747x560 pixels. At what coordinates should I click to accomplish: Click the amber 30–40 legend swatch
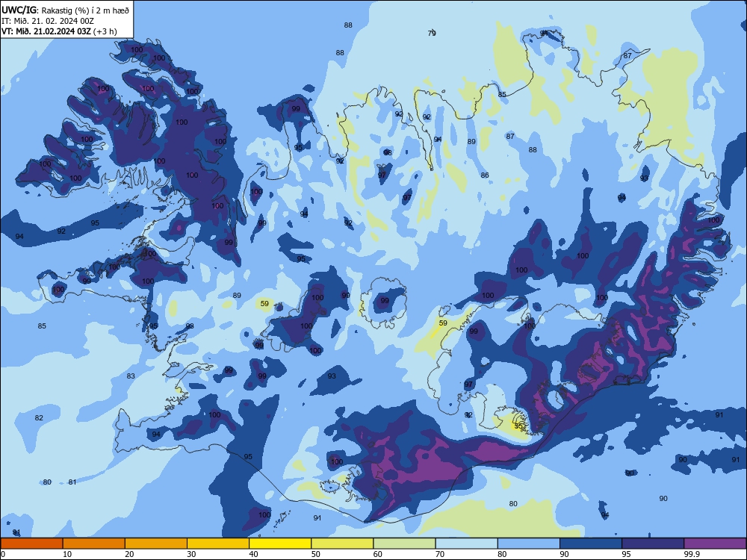coord(218,544)
